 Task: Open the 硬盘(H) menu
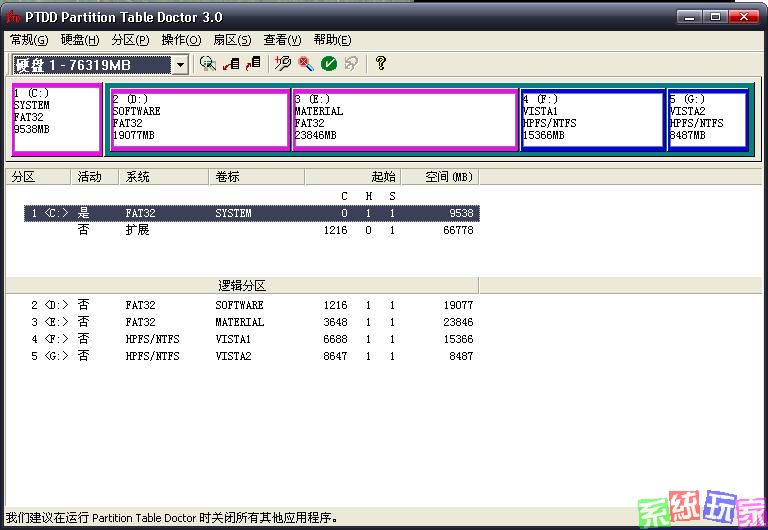(80, 40)
